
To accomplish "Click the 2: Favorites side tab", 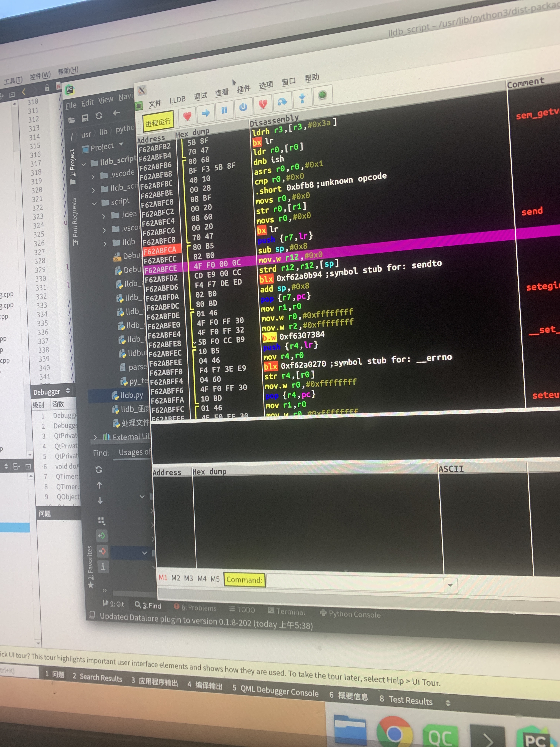I will pos(90,567).
